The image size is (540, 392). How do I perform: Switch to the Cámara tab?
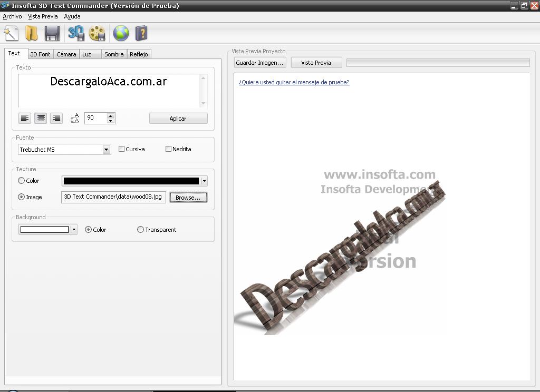tap(66, 54)
